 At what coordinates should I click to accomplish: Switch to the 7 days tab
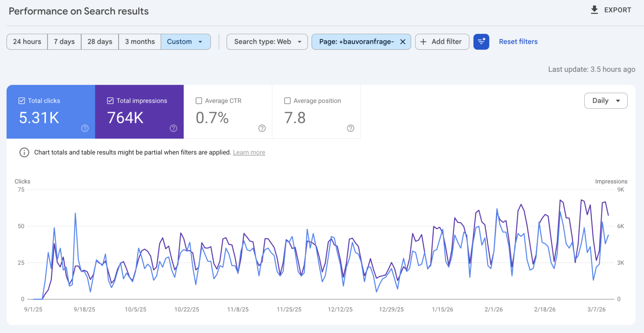click(64, 42)
